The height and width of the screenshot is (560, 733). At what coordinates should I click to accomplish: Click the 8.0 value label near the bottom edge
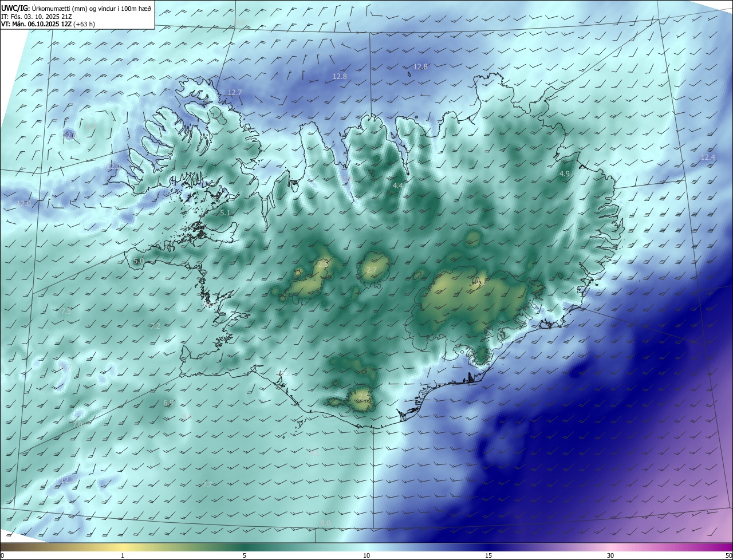325,523
